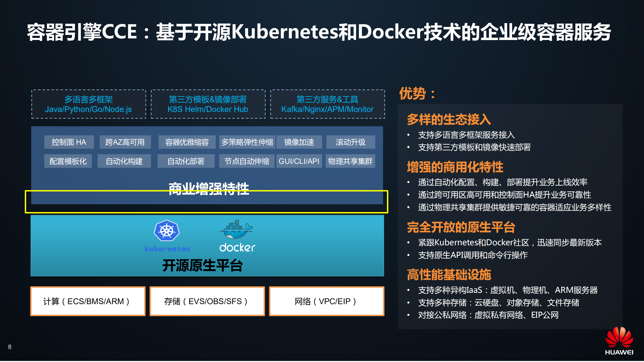Toggle the 跨AZ高可用 capability
The width and height of the screenshot is (644, 362).
point(125,142)
